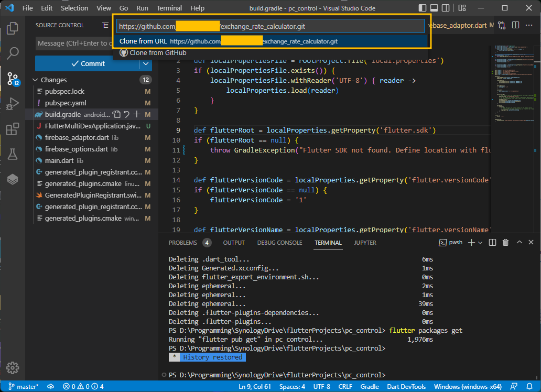Open the Search view in activity bar
The height and width of the screenshot is (392, 541).
[x=13, y=53]
